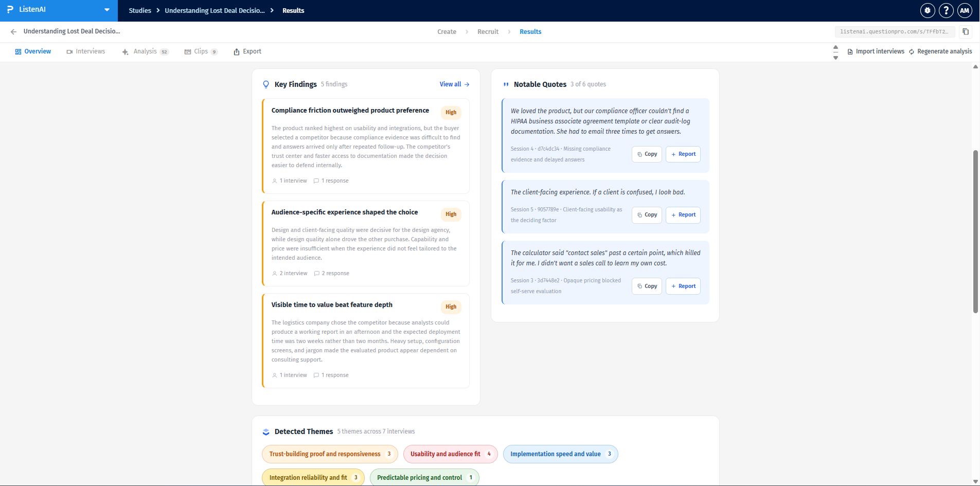Viewport: 980px width, 486px height.
Task: Switch to the Overview tab
Action: 33,51
